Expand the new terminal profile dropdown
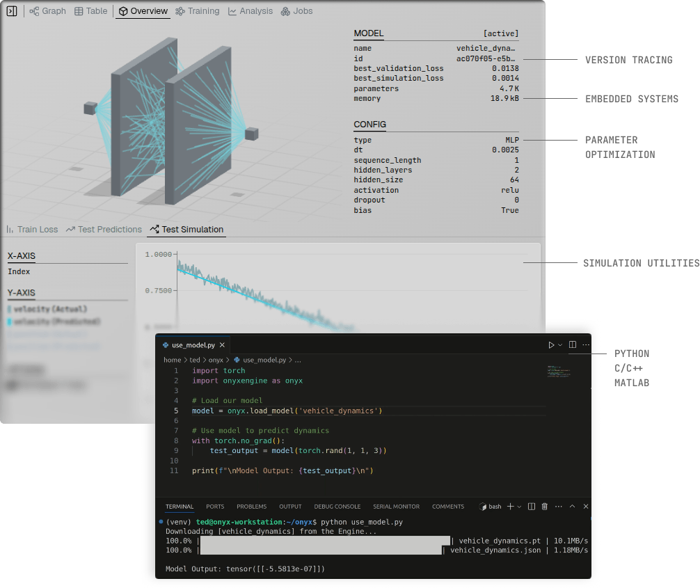Viewport: 700px width, 588px height. click(x=519, y=507)
